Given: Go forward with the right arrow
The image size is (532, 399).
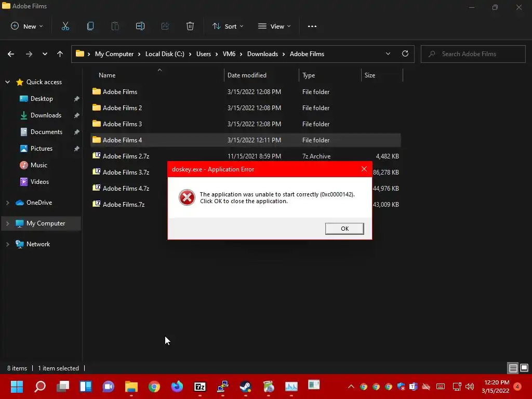Looking at the screenshot, I should [29, 54].
